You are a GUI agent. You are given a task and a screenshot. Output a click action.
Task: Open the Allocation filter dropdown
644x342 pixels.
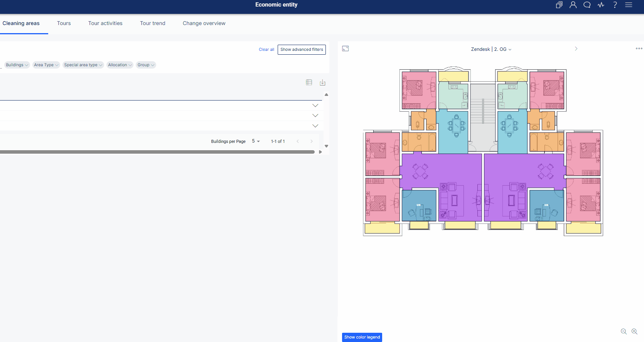[x=120, y=65]
